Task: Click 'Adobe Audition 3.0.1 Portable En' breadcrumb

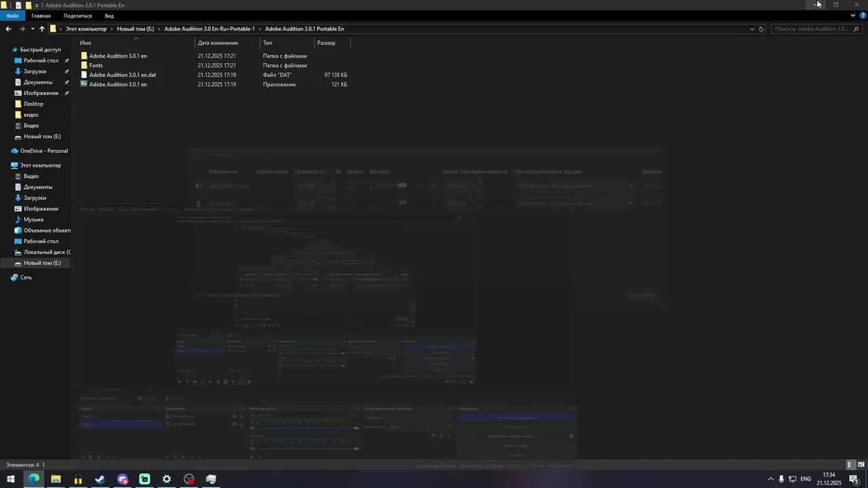Action: point(304,29)
